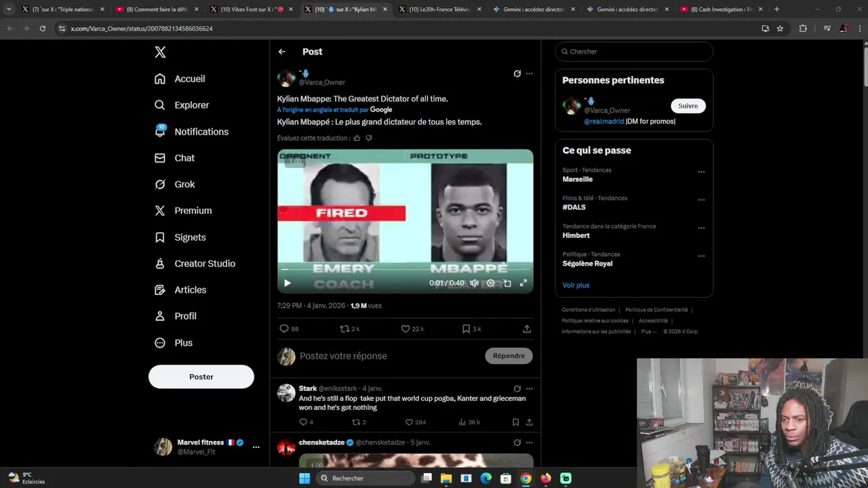Screen dimensions: 868x488
Task: Switch to Triple nationalité X tab
Action: pos(63,9)
